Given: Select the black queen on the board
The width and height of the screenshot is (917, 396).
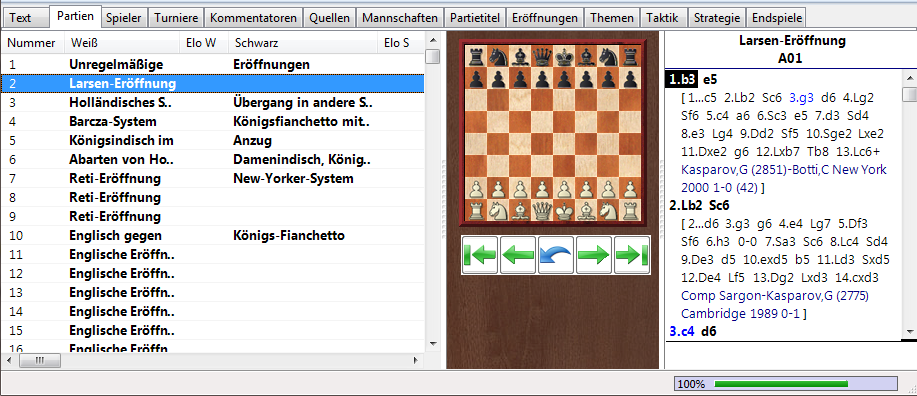Looking at the screenshot, I should (x=543, y=57).
